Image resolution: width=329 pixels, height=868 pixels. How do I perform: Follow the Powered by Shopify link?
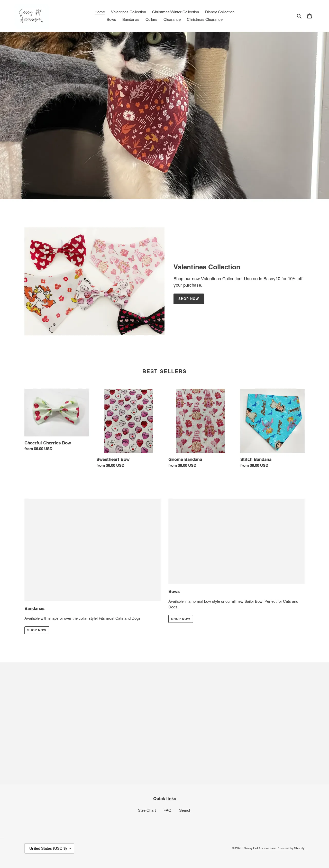[290, 848]
